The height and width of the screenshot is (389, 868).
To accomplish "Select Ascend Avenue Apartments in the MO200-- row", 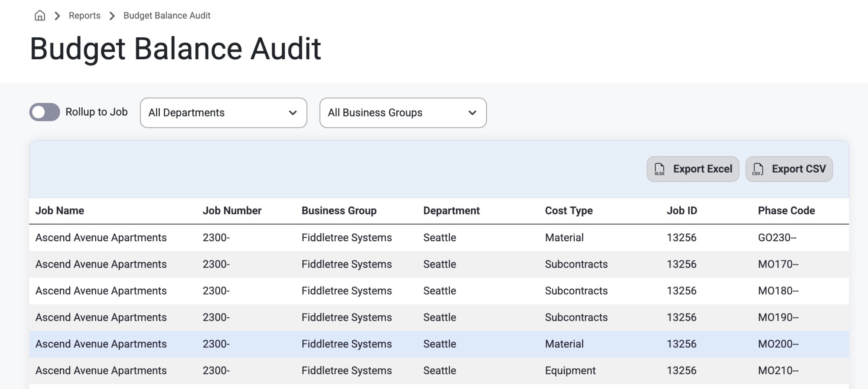I will (101, 344).
